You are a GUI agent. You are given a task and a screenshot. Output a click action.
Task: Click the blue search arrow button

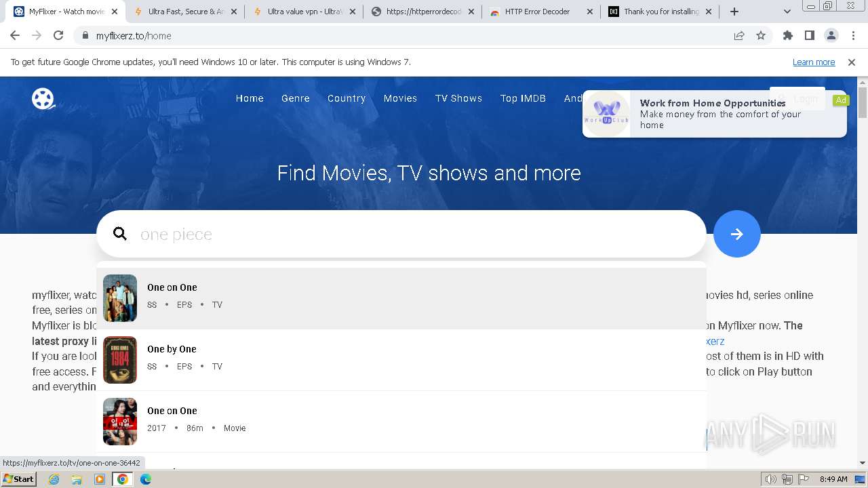pos(736,234)
